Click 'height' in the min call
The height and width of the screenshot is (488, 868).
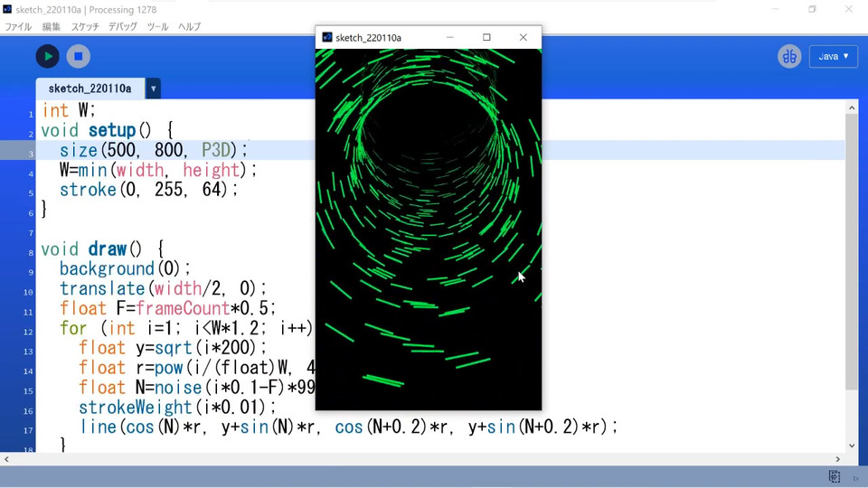[211, 170]
